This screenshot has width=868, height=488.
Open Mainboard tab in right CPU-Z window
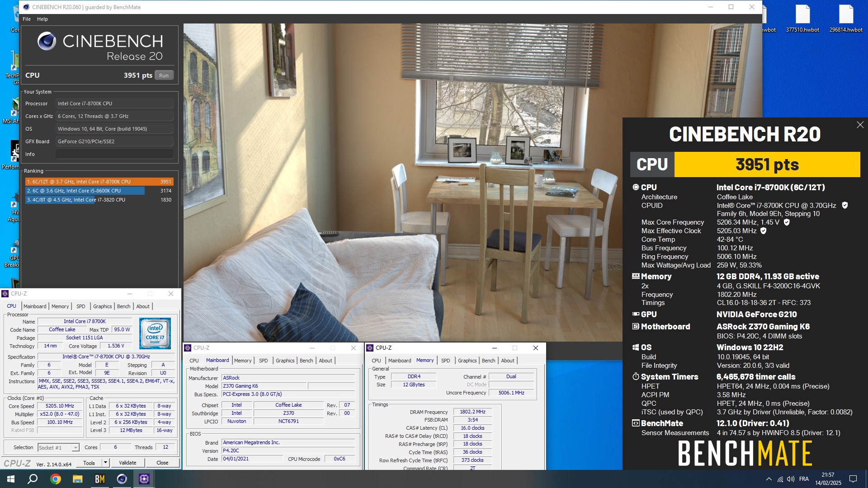point(400,361)
